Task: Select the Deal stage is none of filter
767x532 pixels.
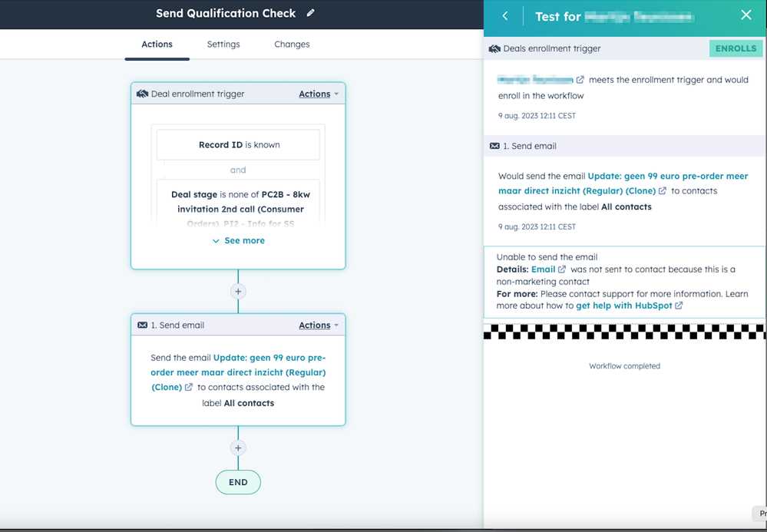Action: (x=238, y=203)
